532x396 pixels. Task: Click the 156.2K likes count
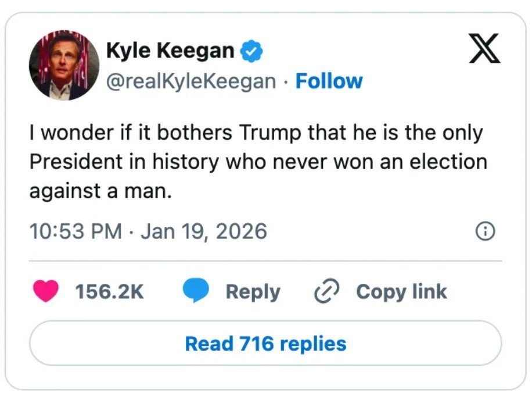click(x=109, y=292)
